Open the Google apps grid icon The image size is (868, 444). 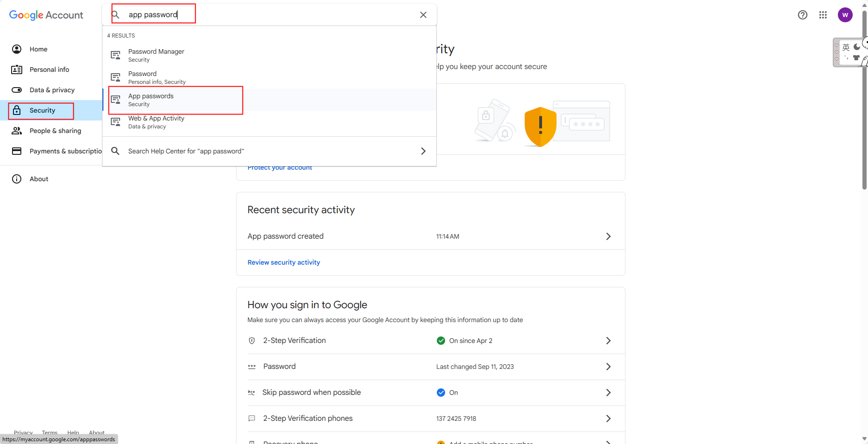[x=823, y=15]
